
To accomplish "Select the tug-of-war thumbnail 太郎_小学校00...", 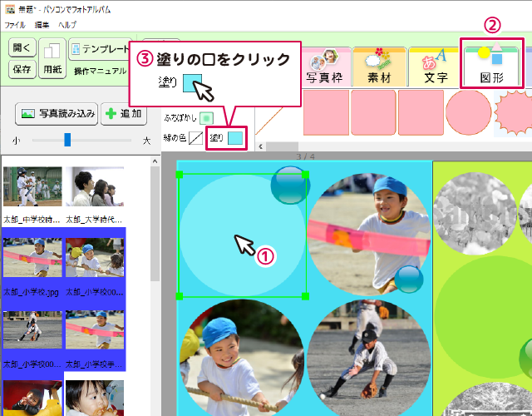I will [x=95, y=257].
